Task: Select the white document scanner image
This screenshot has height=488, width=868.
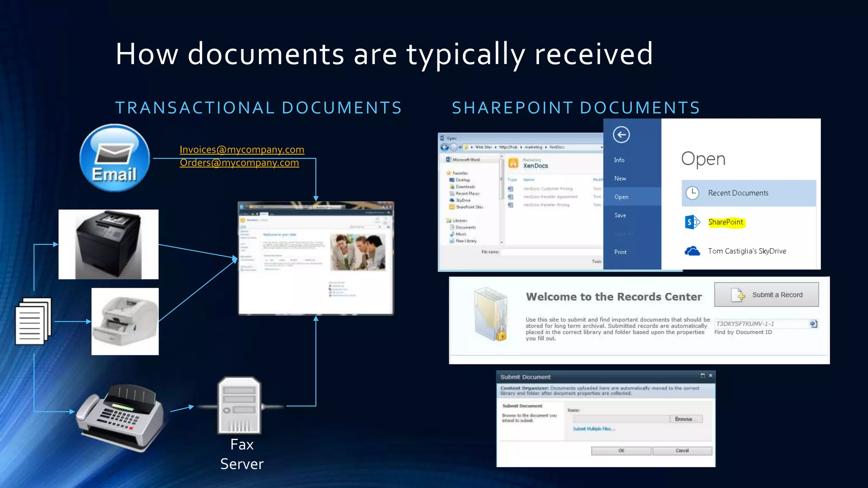Action: [x=125, y=322]
